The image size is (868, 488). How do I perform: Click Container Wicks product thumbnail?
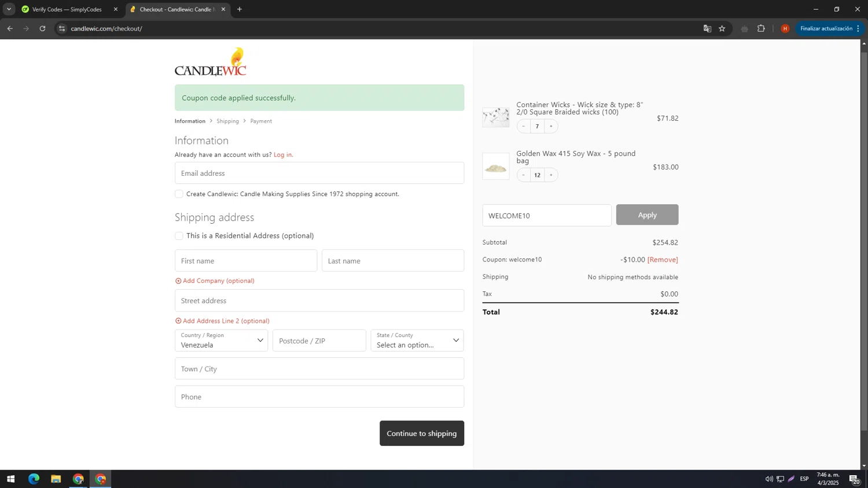tap(496, 117)
